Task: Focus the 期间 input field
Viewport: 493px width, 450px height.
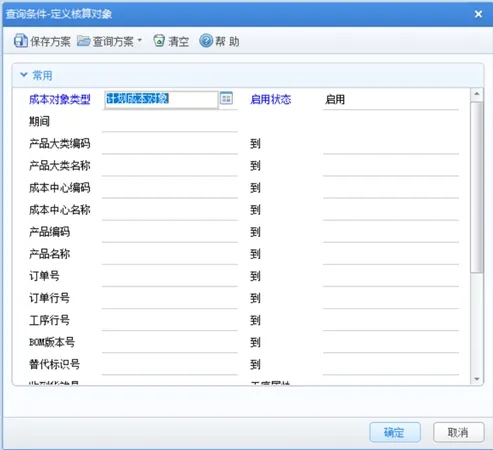Action: [x=170, y=122]
